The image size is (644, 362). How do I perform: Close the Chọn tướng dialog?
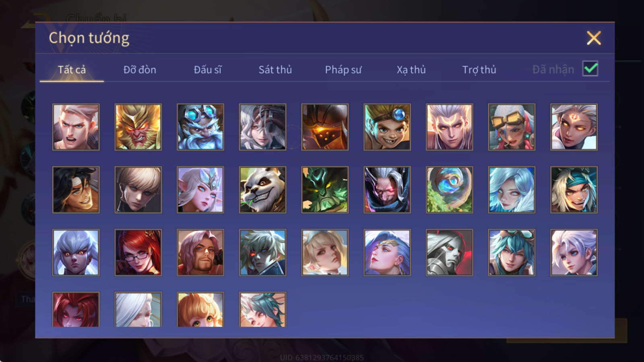click(x=594, y=38)
